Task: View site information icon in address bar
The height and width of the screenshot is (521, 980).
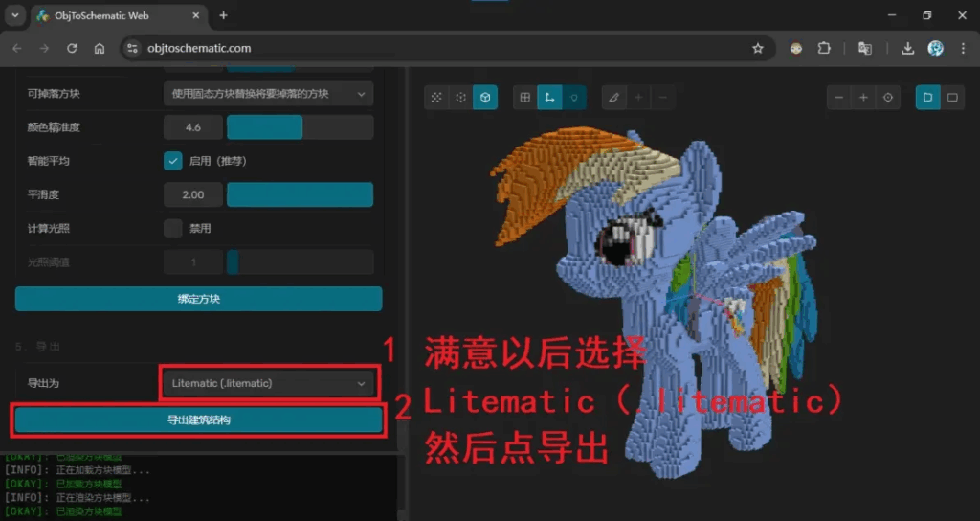Action: tap(132, 48)
